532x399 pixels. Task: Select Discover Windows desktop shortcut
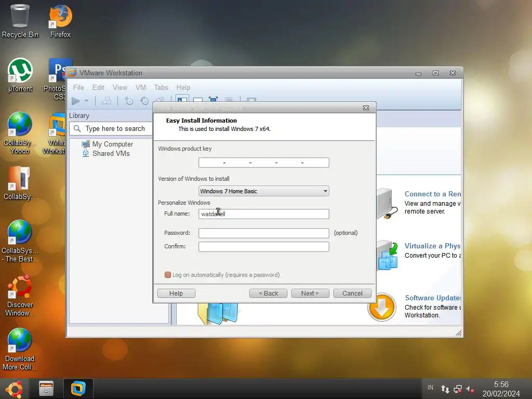(20, 295)
